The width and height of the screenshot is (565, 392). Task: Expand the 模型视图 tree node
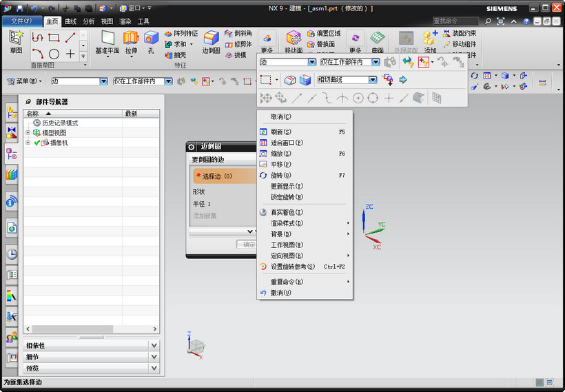28,133
